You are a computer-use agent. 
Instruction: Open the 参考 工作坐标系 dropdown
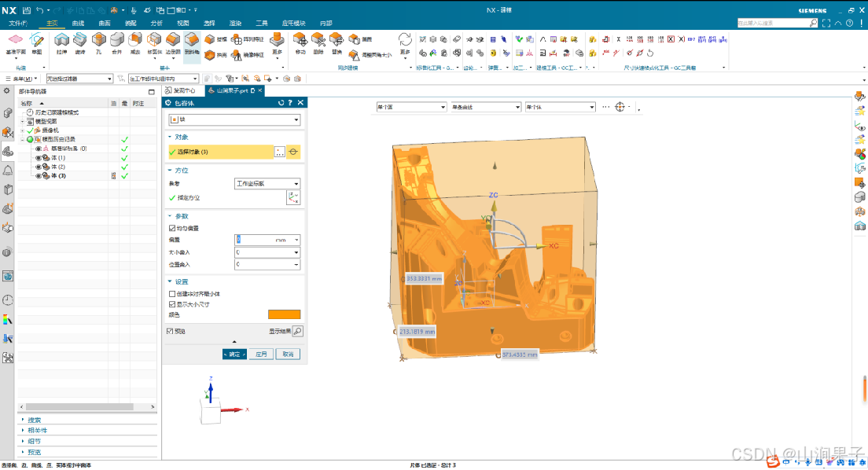coord(267,183)
